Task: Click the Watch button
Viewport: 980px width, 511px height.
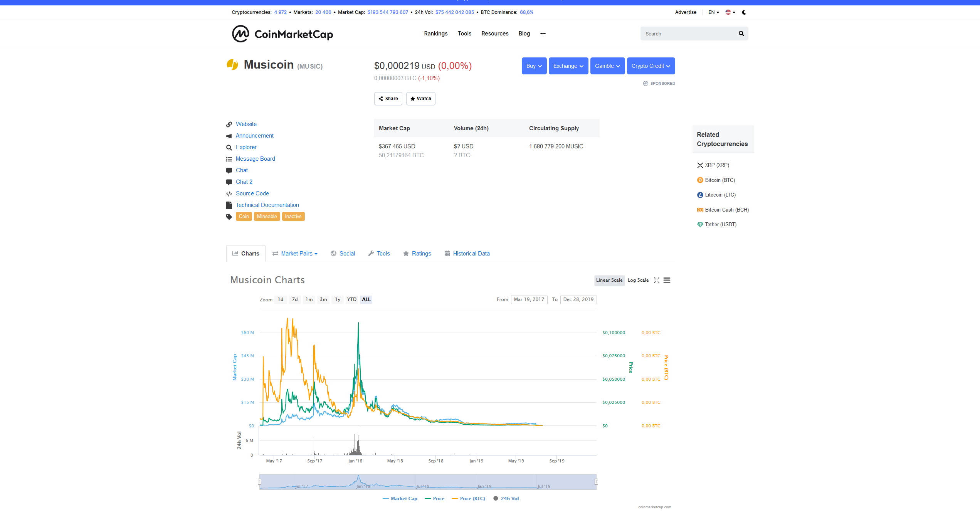Action: tap(421, 99)
